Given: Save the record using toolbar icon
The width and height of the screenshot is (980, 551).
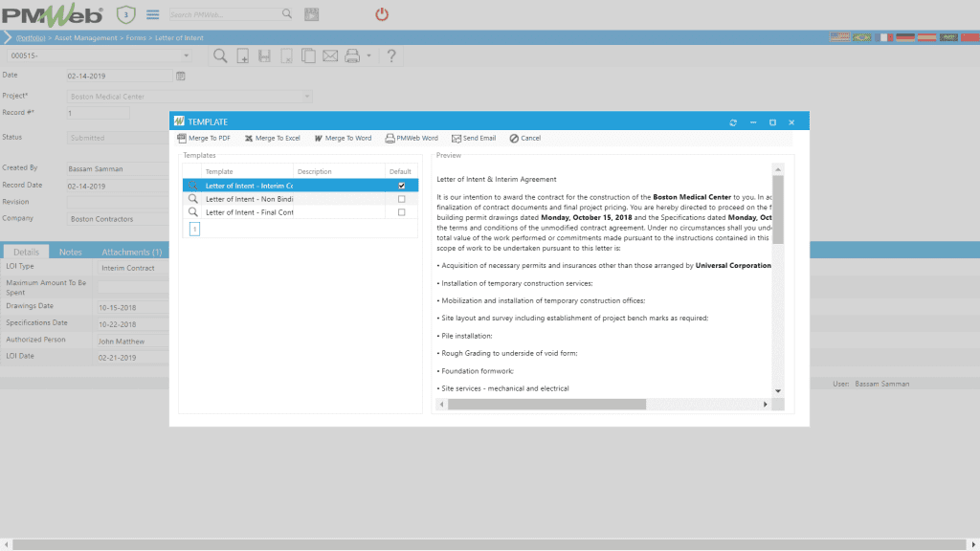Looking at the screenshot, I should pyautogui.click(x=264, y=56).
